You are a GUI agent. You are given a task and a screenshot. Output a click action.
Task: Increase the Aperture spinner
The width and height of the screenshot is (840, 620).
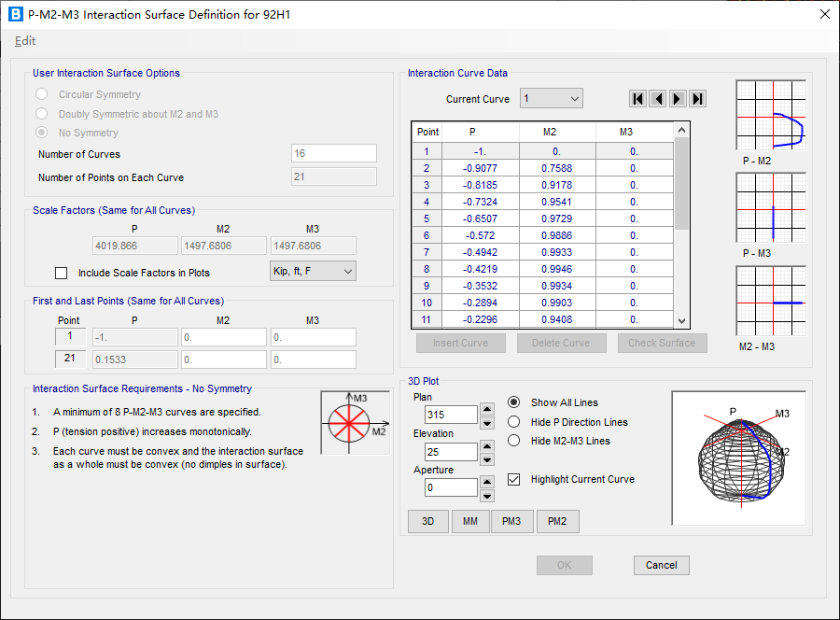(487, 482)
